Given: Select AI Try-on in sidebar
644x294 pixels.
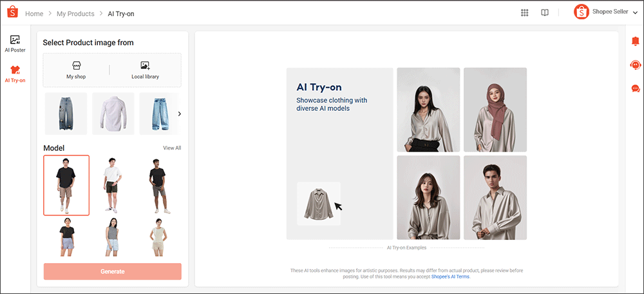Looking at the screenshot, I should (x=15, y=74).
